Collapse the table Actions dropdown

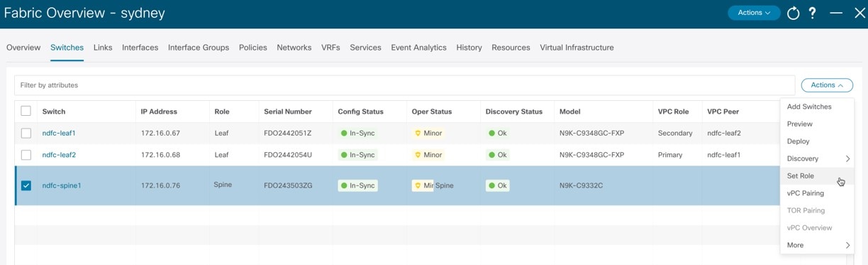pyautogui.click(x=827, y=85)
